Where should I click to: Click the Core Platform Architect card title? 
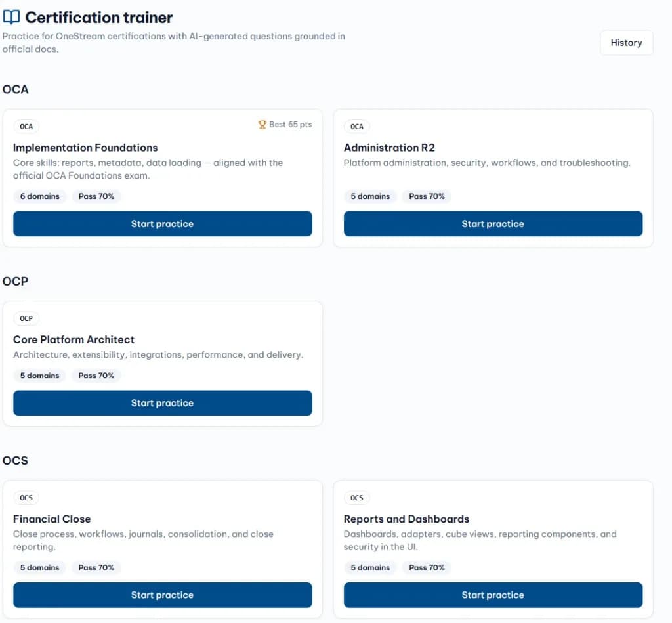point(73,339)
